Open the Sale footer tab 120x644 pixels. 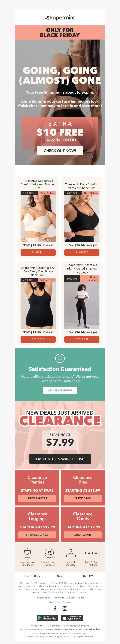60,576
